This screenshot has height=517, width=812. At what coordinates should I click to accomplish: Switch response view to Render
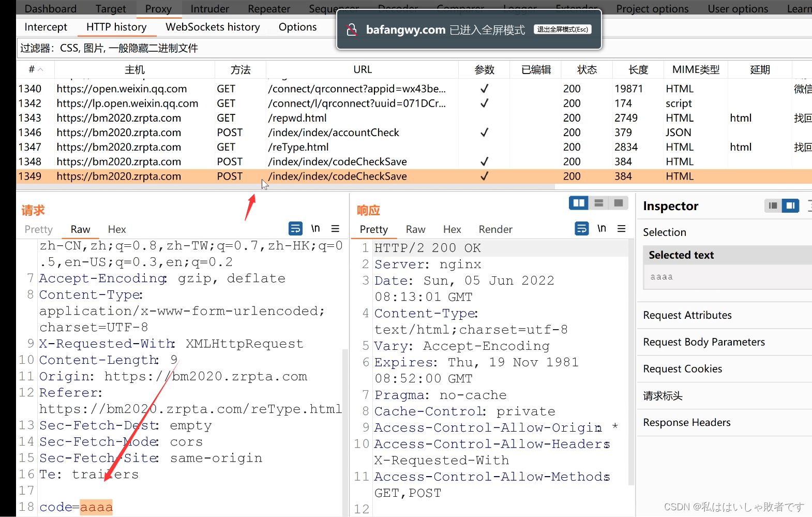pos(495,229)
